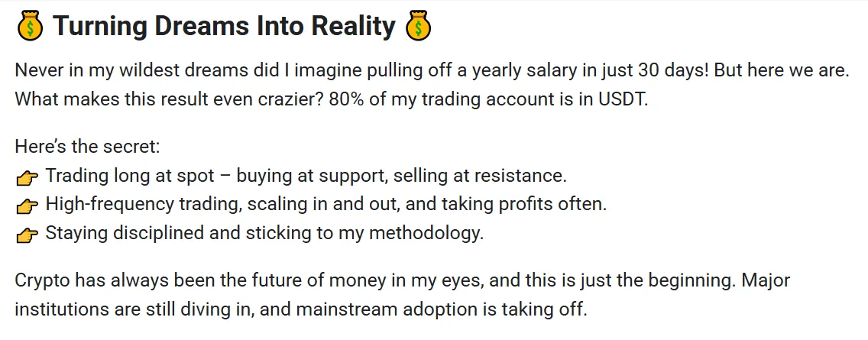Click the pointing hand beside "Staying disciplined"
The width and height of the screenshot is (868, 340).
pos(28,235)
